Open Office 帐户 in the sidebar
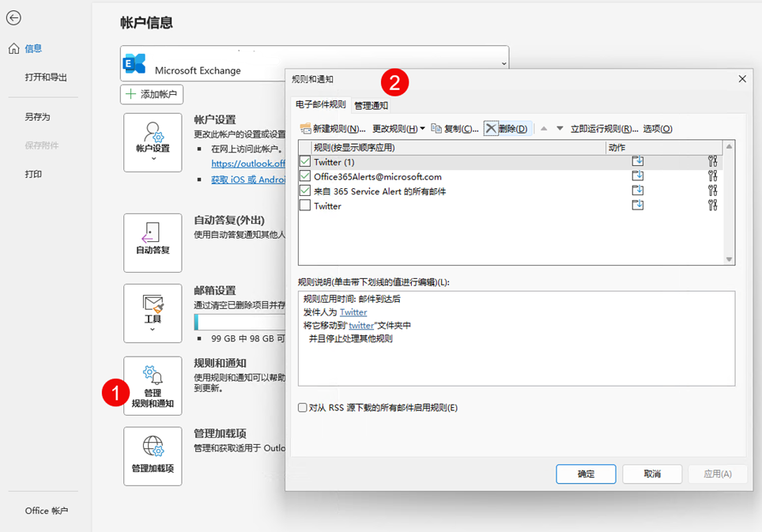Image resolution: width=762 pixels, height=532 pixels. point(46,511)
